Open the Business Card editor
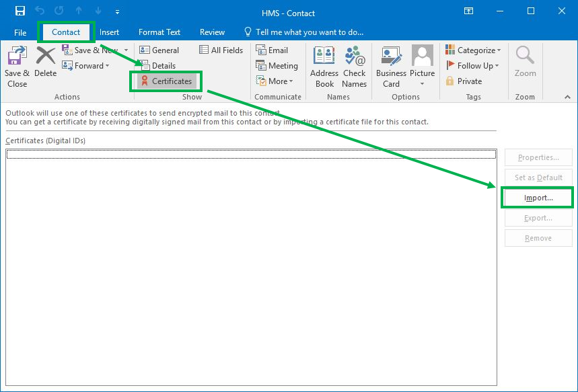This screenshot has height=392, width=578. pyautogui.click(x=391, y=65)
